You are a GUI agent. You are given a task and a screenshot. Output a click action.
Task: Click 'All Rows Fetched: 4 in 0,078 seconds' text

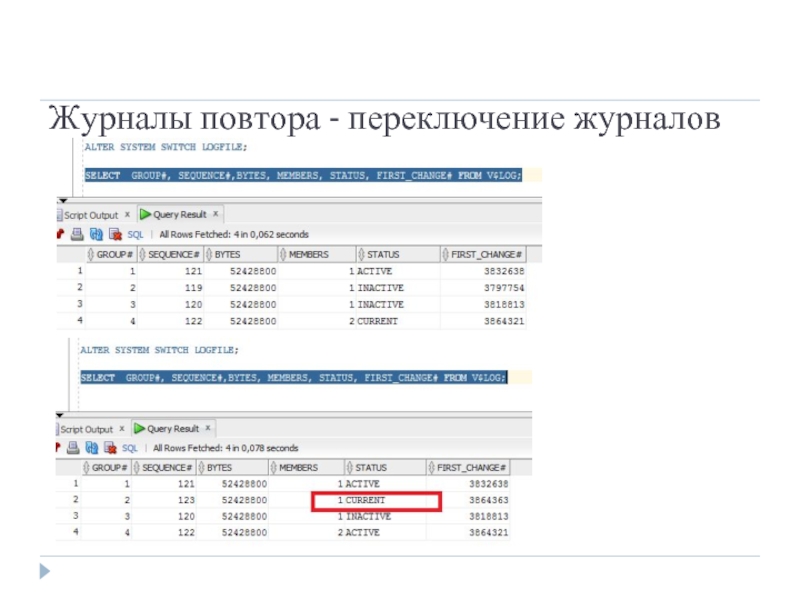tap(226, 448)
